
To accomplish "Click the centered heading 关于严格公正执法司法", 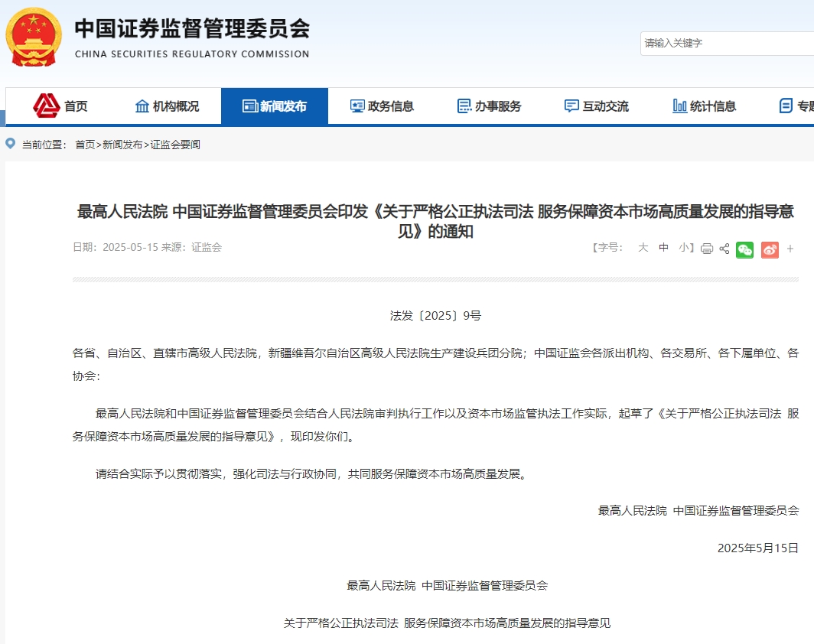I will coord(447,623).
